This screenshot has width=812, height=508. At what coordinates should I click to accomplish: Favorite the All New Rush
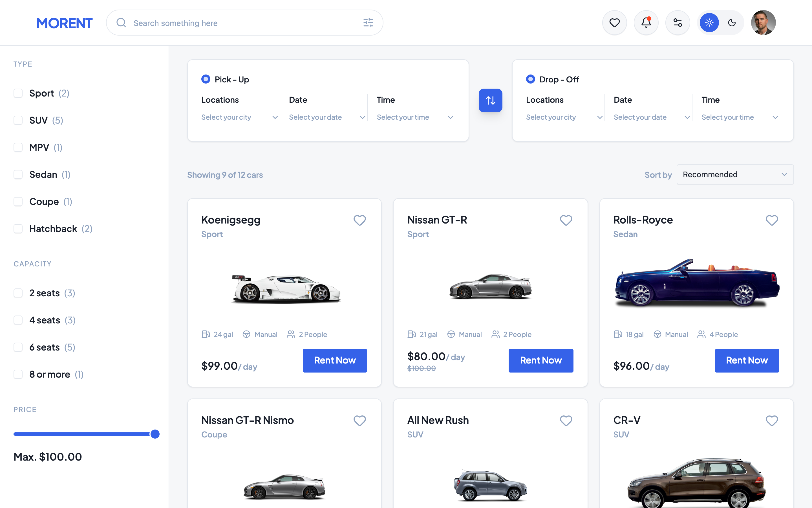[x=566, y=421]
